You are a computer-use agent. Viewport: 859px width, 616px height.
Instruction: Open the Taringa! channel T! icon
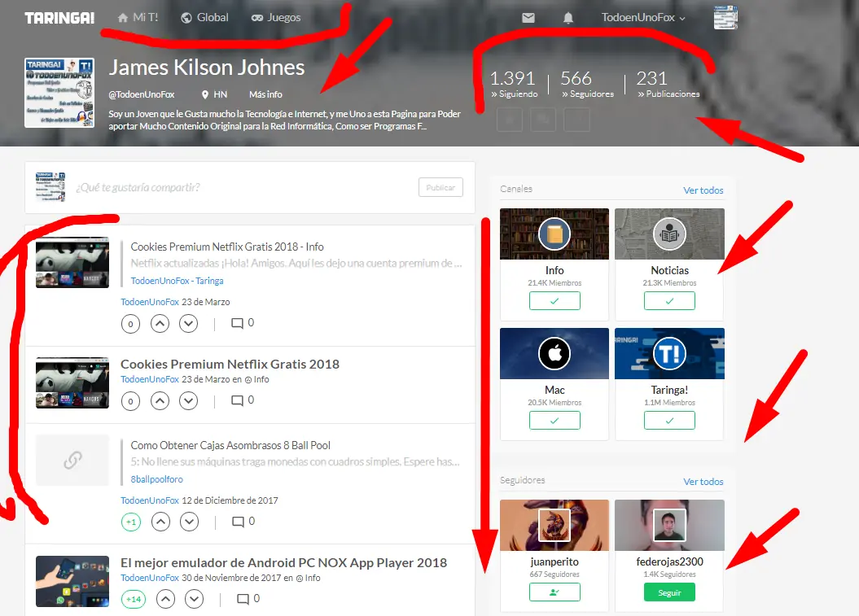click(669, 353)
